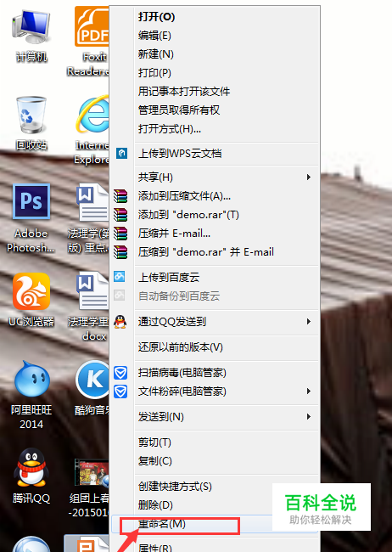Click the UC浏览器 desktop icon

31,291
